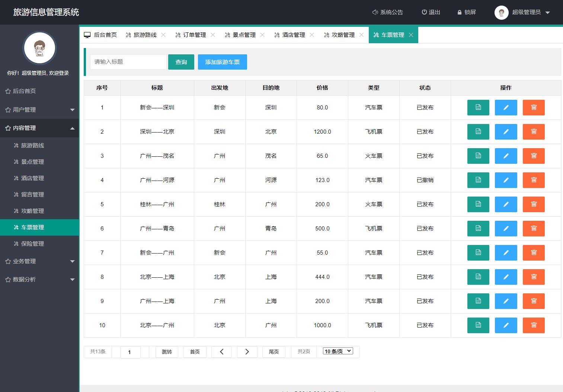Viewport: 563px width, 392px height.
Task: Click the 添加旅游车票 button
Action: (x=223, y=62)
